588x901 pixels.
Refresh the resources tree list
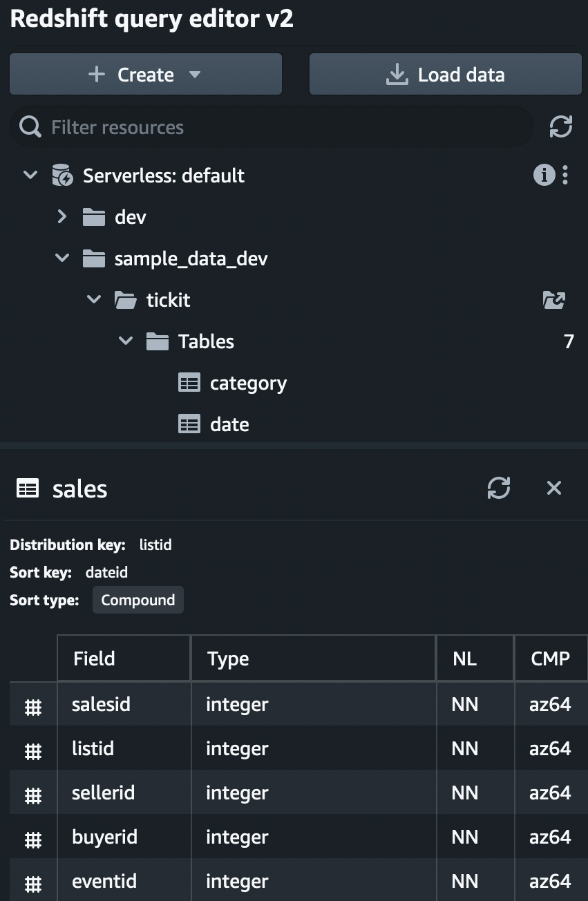coord(560,127)
